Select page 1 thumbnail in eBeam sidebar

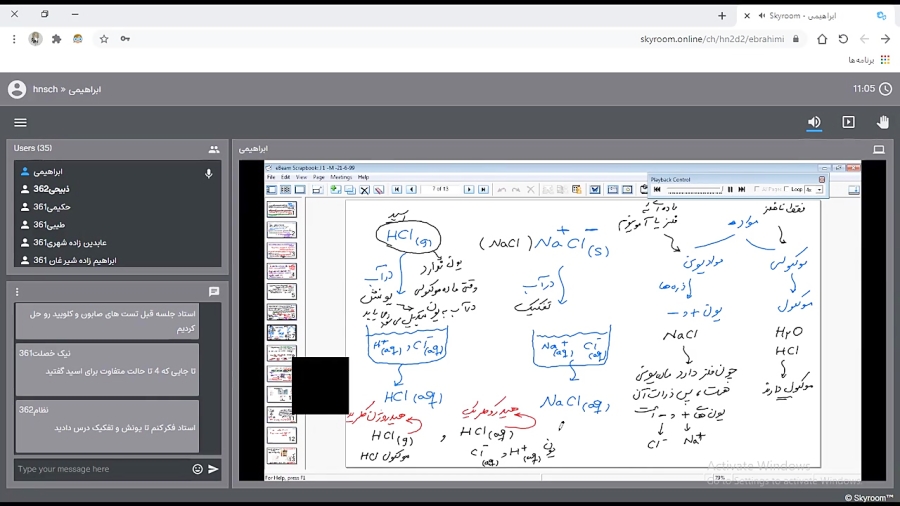[x=281, y=209]
